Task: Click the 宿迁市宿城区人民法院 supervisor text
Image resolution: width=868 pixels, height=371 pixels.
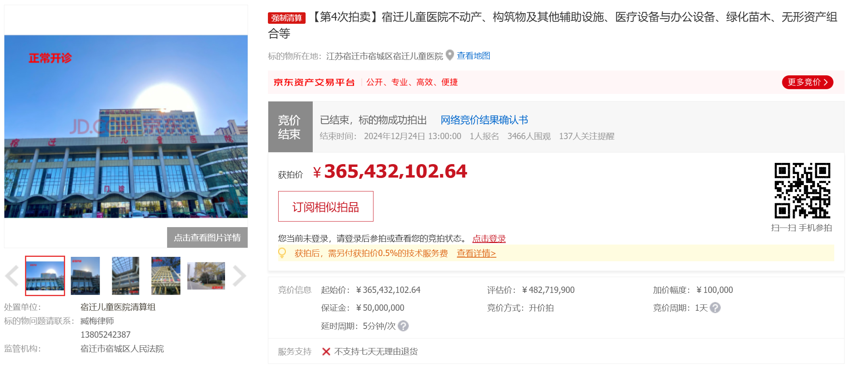Action: (x=122, y=349)
